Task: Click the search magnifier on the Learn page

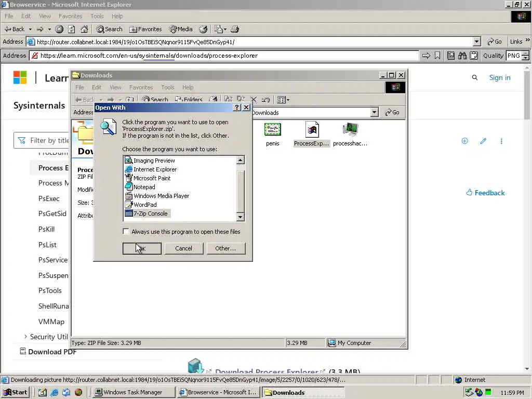Action: [475, 78]
